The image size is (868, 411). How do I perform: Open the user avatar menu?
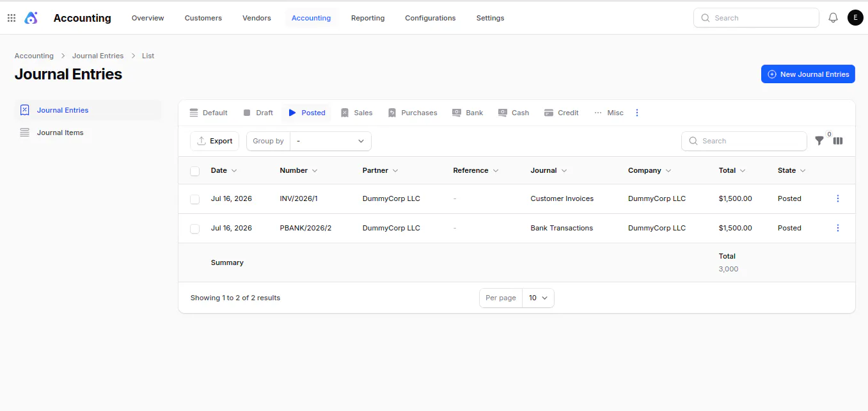pyautogui.click(x=855, y=18)
